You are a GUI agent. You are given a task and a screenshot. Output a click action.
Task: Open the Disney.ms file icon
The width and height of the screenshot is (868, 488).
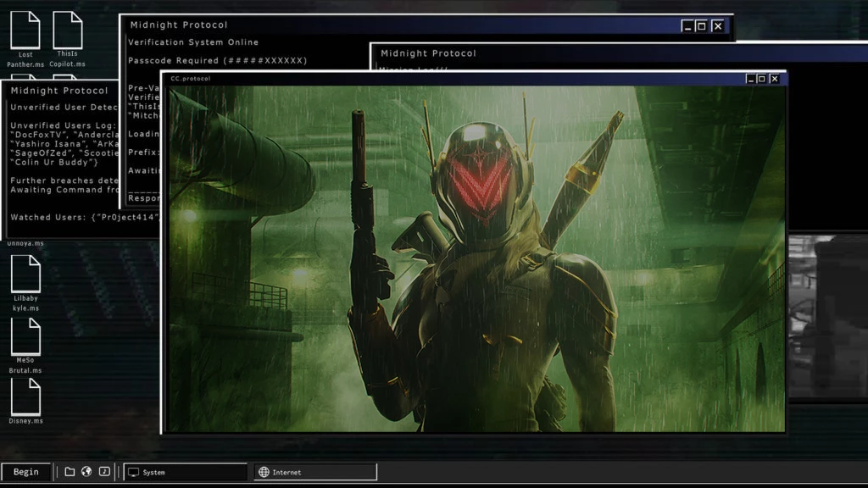(x=25, y=402)
